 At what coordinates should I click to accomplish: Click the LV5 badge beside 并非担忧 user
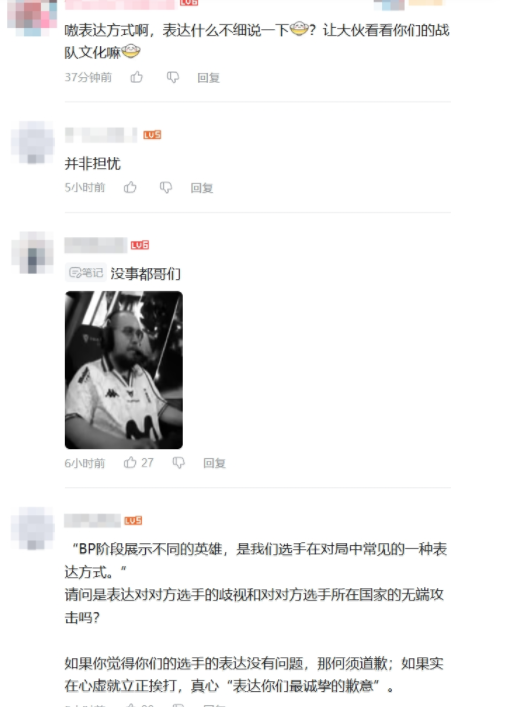point(152,135)
